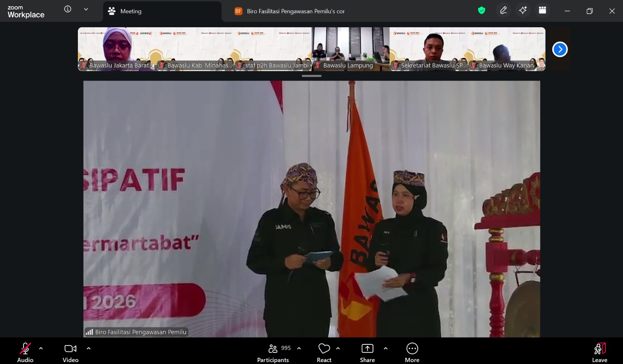Switch to Biro Fasilitasi Pengawasan Pemilu's tab
Screen dimensions: 623x364
click(290, 11)
